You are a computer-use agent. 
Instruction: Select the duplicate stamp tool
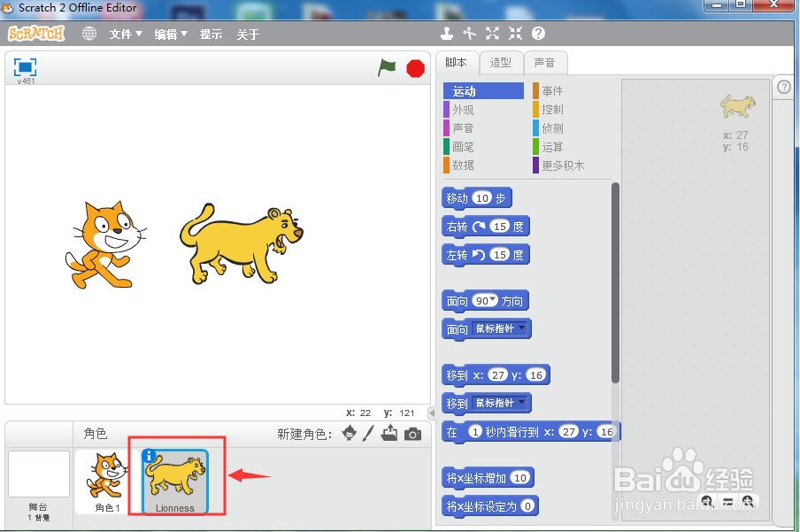click(447, 34)
